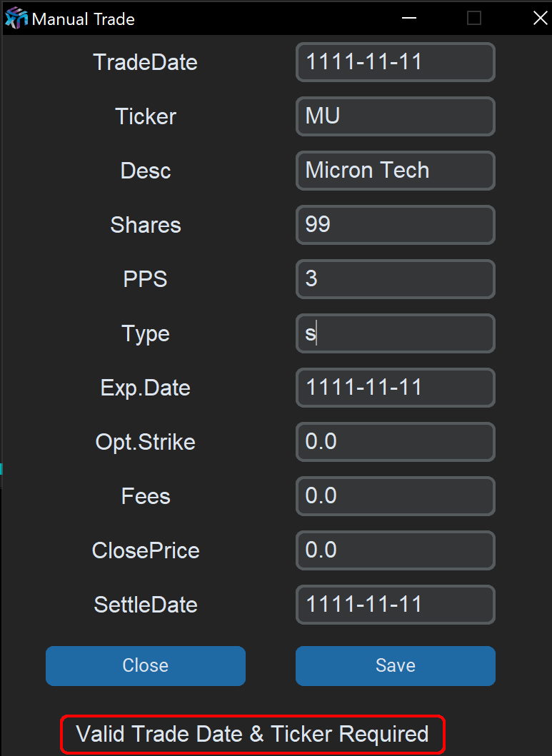The height and width of the screenshot is (756, 552).
Task: Edit the PPS value field
Action: coord(395,279)
